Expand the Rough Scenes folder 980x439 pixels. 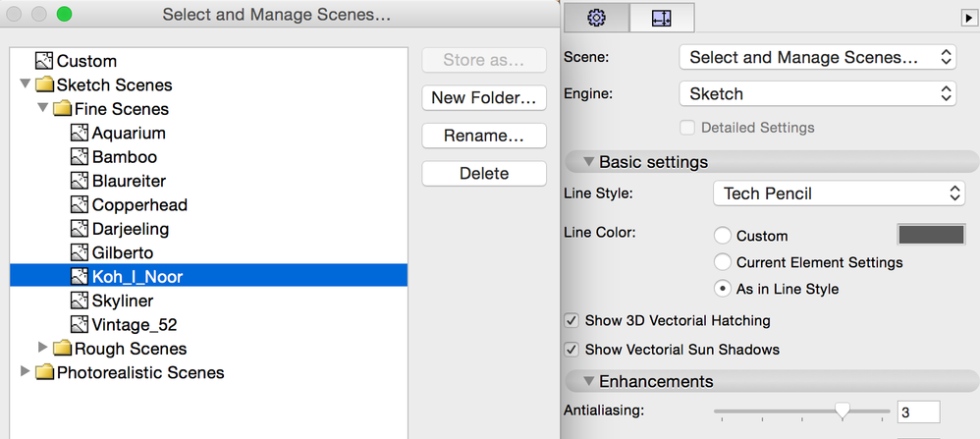(42, 348)
